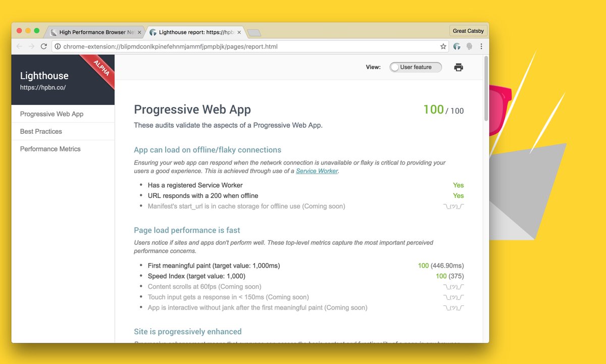Screen dimensions: 606x364
Task: Close the High Performance Browser tab
Action: click(139, 32)
